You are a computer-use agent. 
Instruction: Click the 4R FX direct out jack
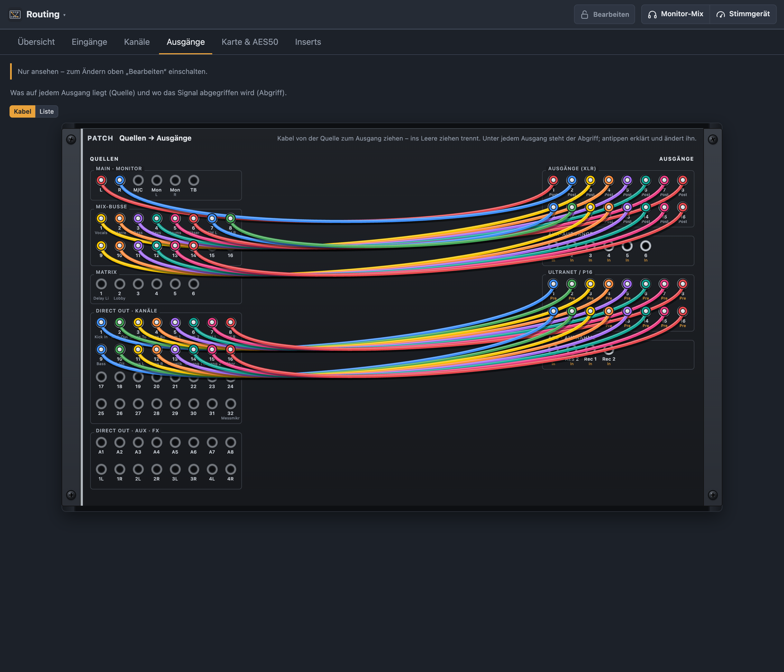(231, 469)
